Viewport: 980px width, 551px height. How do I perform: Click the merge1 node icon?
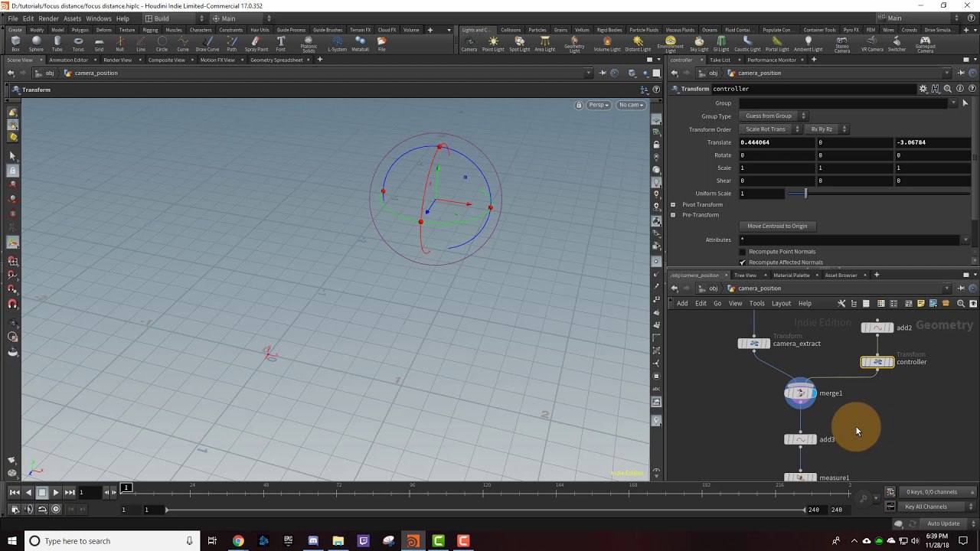(x=800, y=393)
